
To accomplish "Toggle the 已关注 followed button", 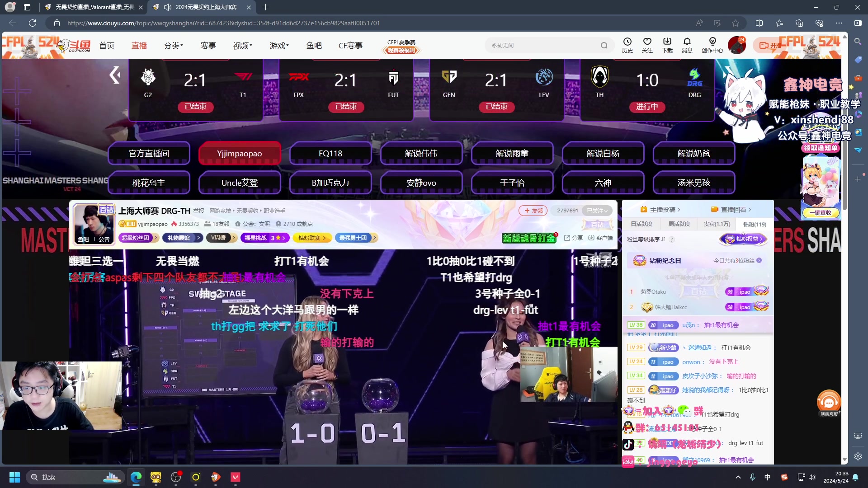I will (597, 211).
